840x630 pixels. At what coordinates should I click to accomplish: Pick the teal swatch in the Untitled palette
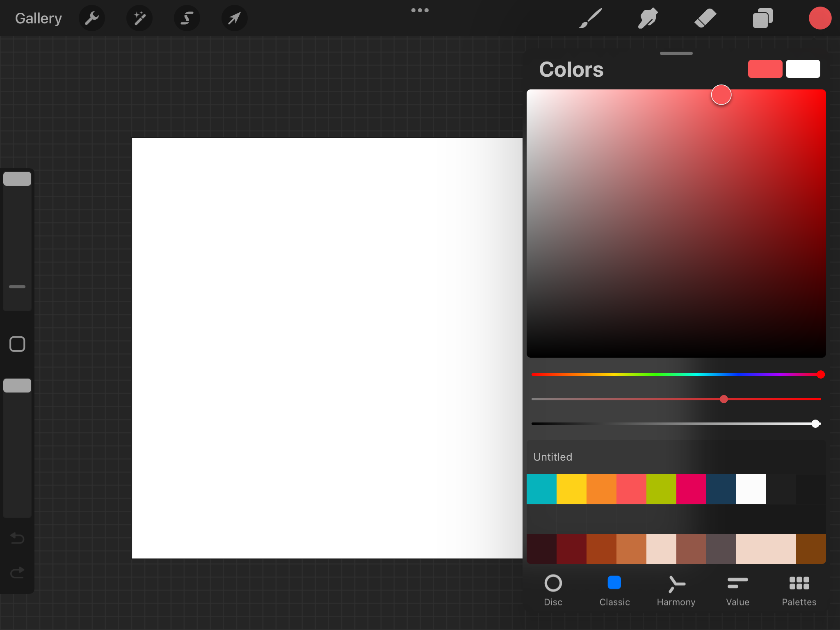pyautogui.click(x=541, y=489)
